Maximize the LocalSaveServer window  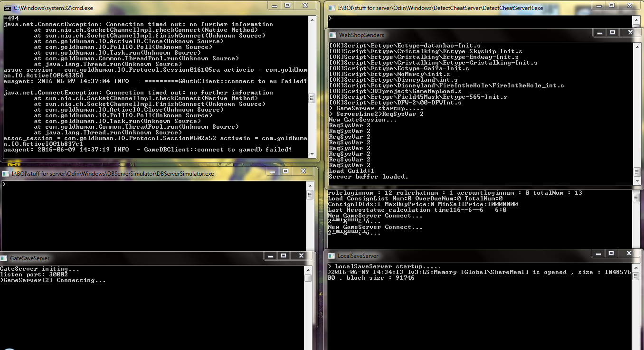(611, 254)
